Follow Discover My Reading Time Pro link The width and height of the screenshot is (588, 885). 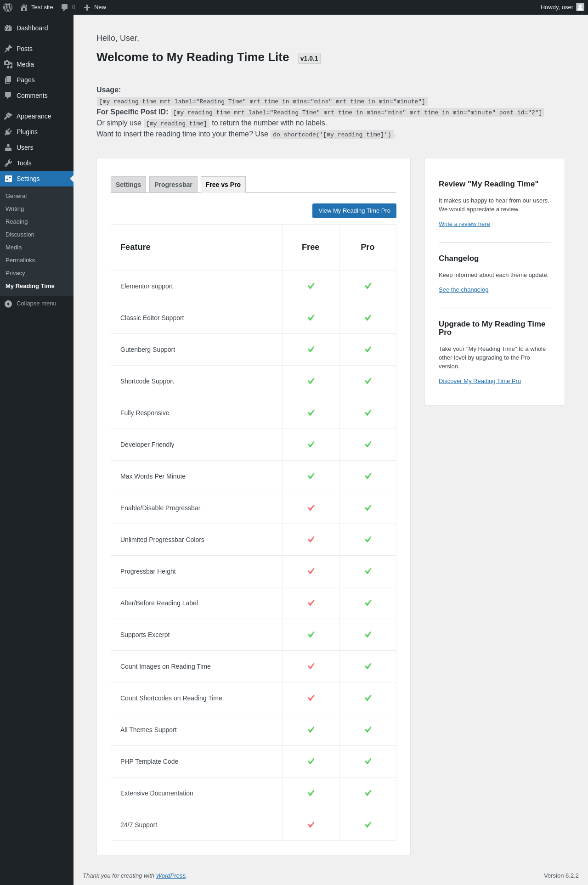coord(480,381)
